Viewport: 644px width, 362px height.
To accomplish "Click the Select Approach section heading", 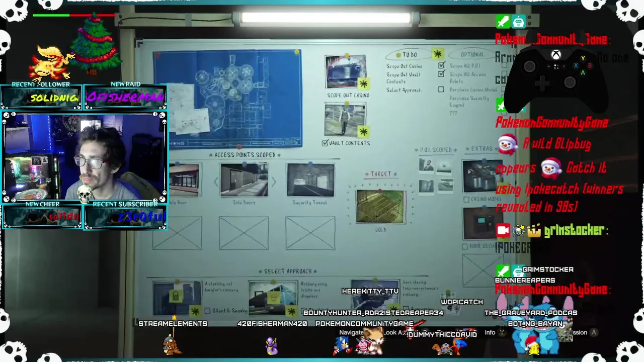I will tap(288, 271).
